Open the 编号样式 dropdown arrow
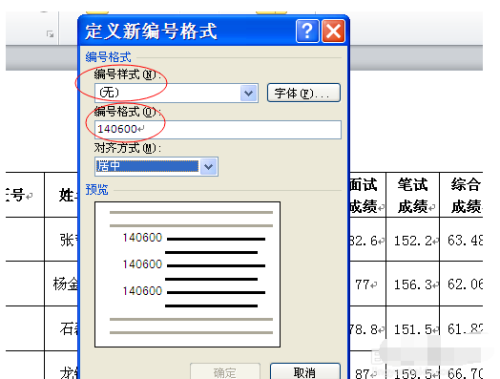Viewport: 500px width, 379px height. click(x=249, y=93)
